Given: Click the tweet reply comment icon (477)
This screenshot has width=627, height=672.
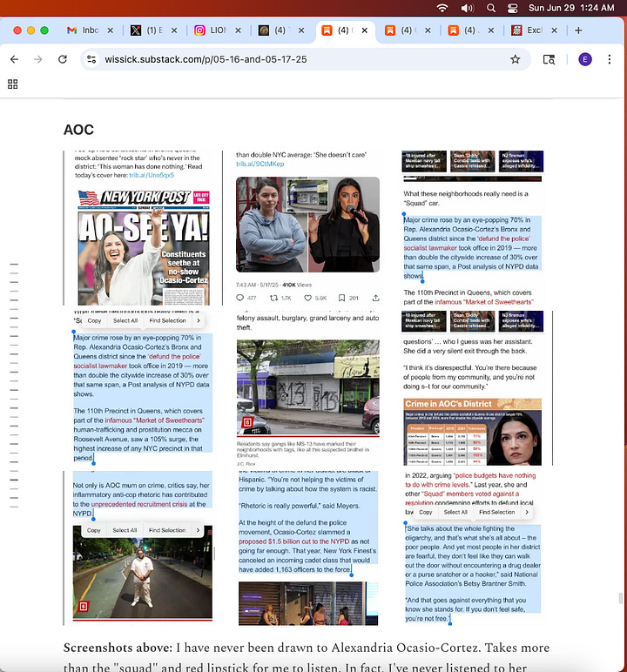Looking at the screenshot, I should (x=239, y=298).
